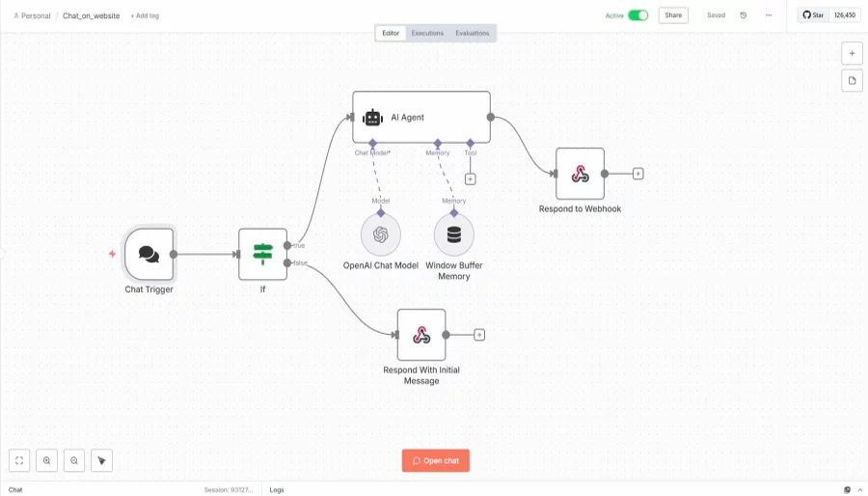
Task: Select the Window Buffer Memory node
Action: pyautogui.click(x=454, y=234)
